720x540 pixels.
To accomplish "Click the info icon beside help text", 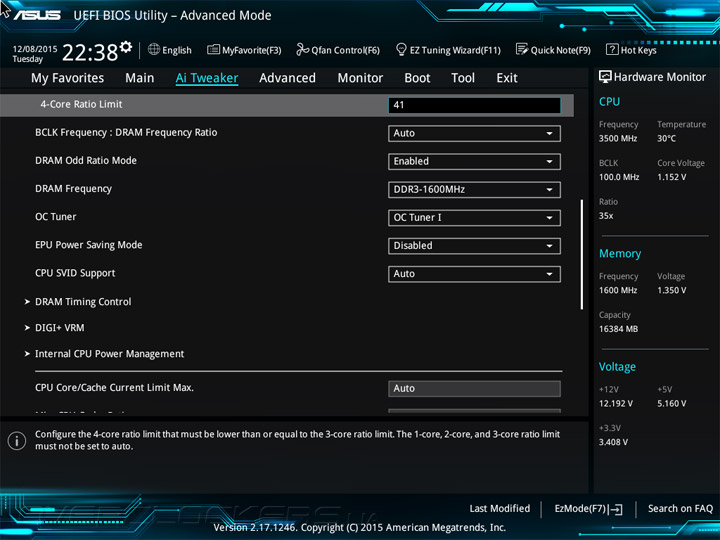I will (17, 441).
